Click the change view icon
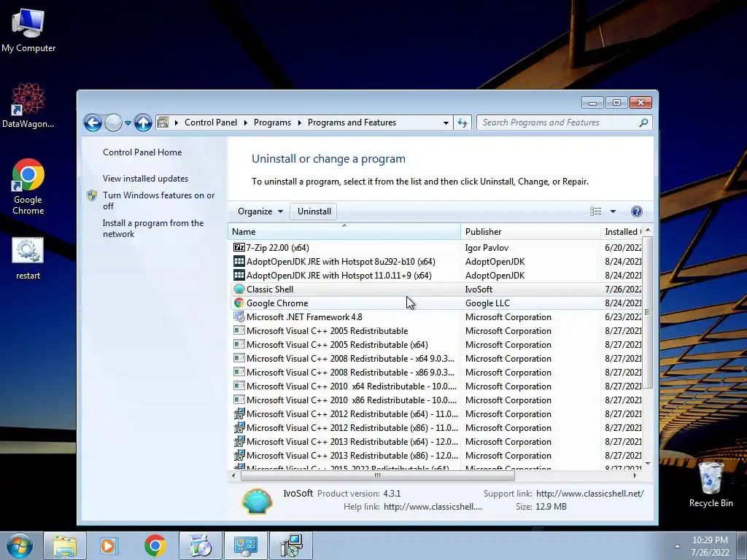Image resolution: width=747 pixels, height=560 pixels. 595,211
